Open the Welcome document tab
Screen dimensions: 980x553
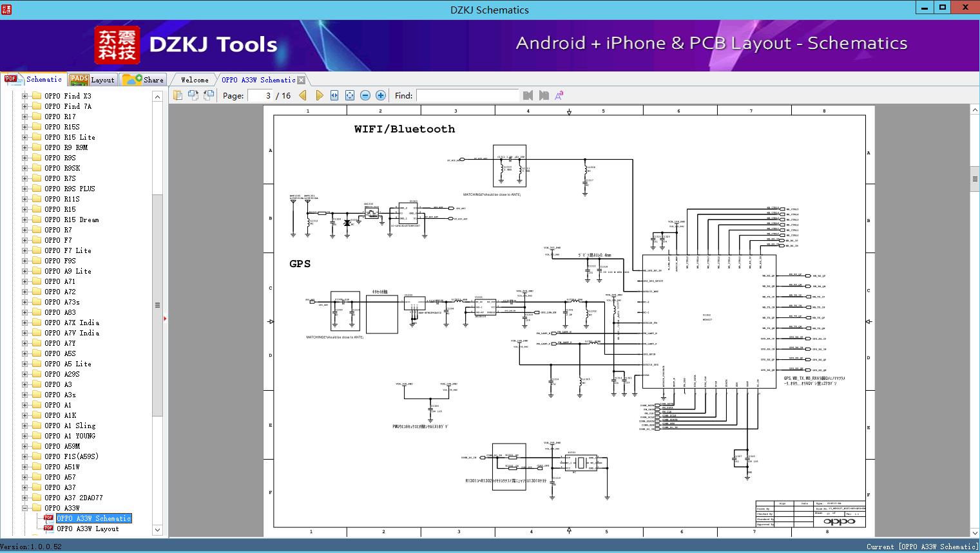[195, 80]
